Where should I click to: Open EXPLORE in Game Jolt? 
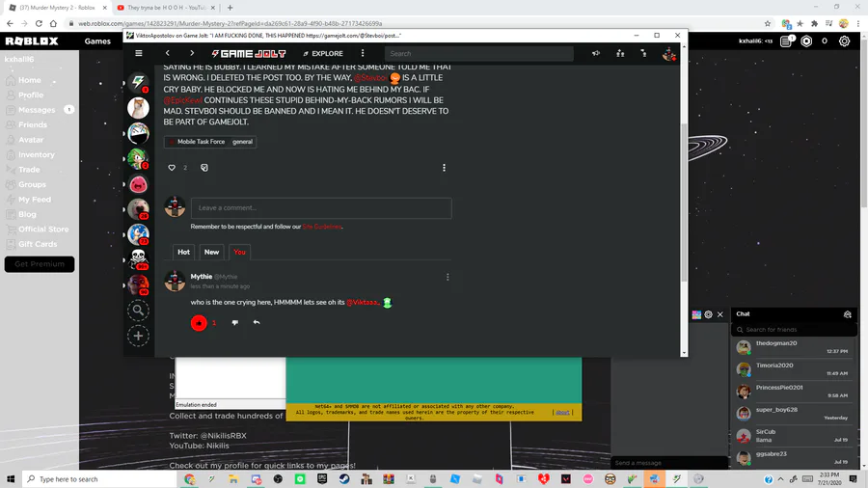click(x=323, y=54)
